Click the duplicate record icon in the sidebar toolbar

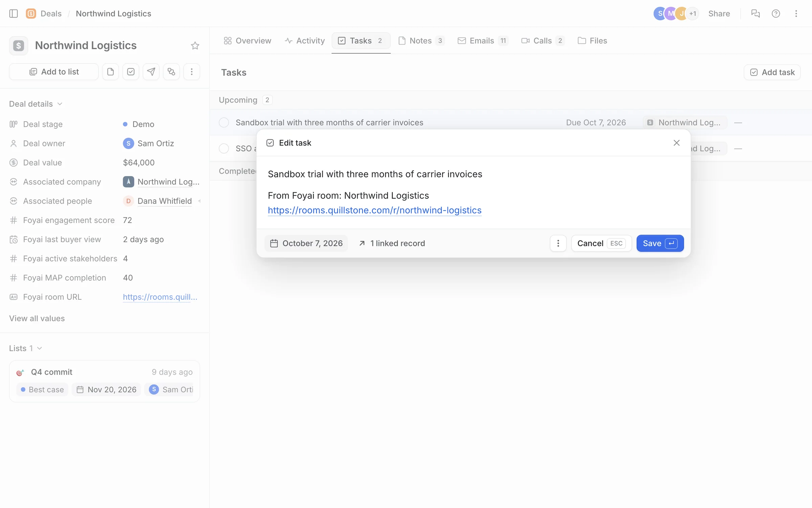[171, 72]
